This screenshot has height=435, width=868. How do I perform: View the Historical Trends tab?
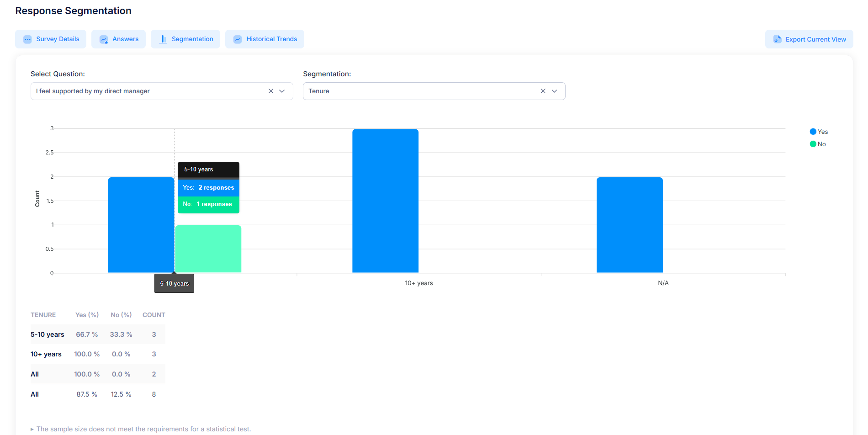pyautogui.click(x=265, y=39)
